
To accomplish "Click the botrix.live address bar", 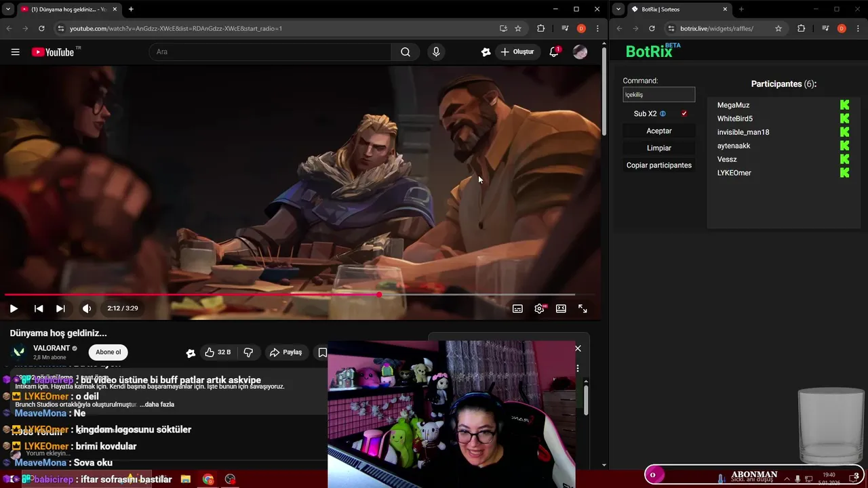I will [x=717, y=28].
